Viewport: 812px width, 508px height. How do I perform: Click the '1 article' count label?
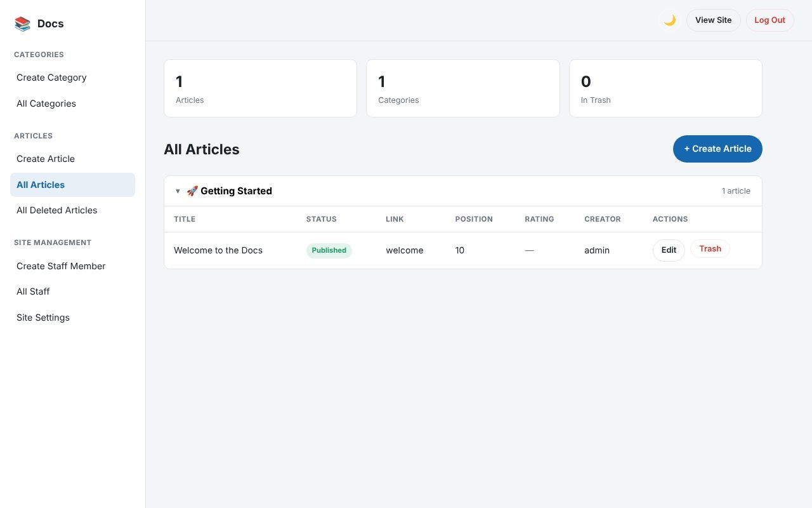736,191
